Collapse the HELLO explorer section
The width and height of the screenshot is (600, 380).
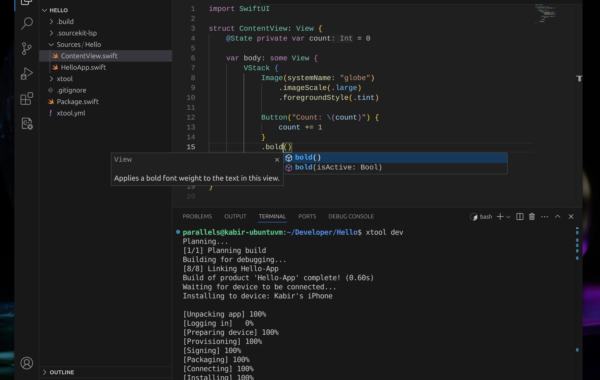click(106, 10)
